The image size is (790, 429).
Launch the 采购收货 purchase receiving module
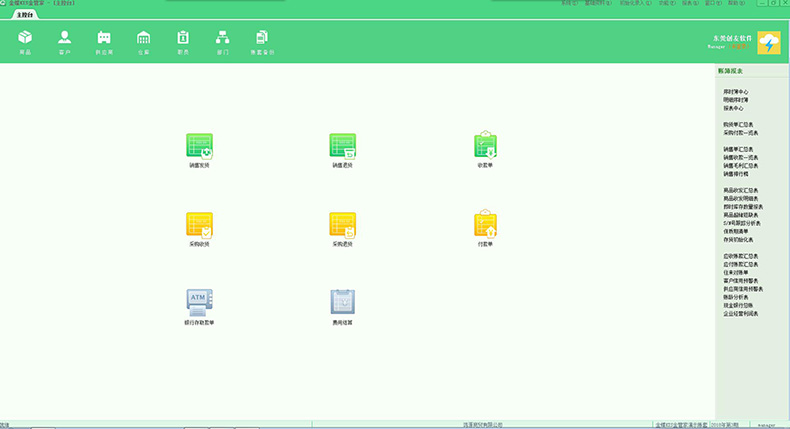click(x=199, y=224)
